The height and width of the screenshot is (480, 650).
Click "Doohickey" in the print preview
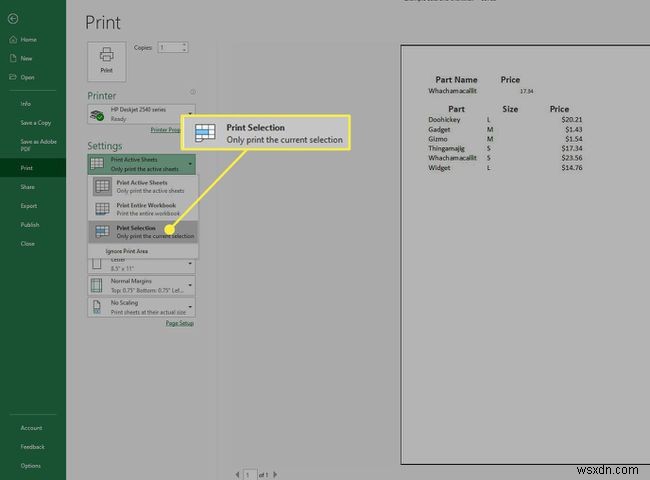(x=444, y=119)
